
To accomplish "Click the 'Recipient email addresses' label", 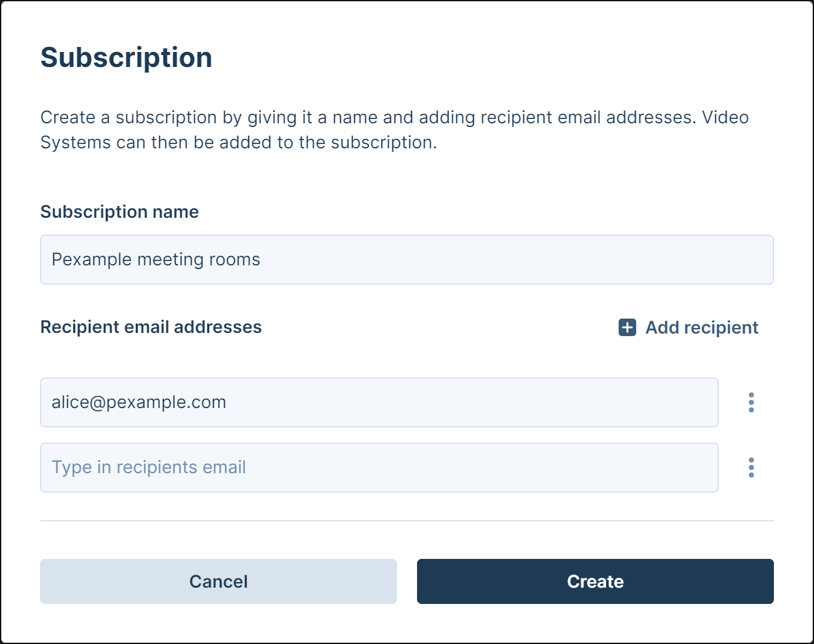I will tap(151, 327).
